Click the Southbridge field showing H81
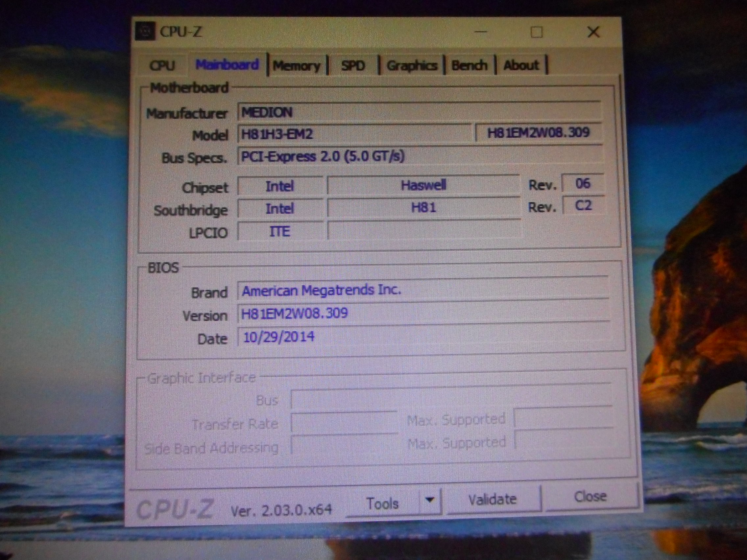This screenshot has width=747, height=560. [424, 208]
